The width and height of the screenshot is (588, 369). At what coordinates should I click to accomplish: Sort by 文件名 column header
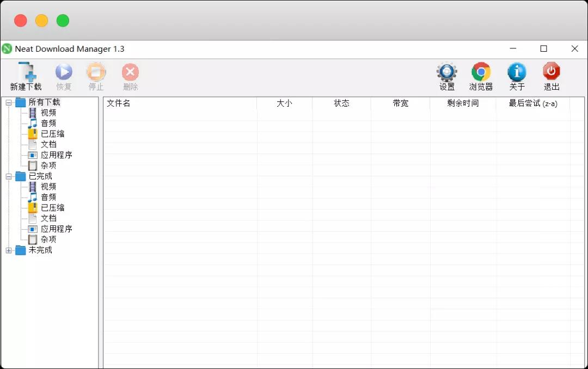(x=180, y=103)
